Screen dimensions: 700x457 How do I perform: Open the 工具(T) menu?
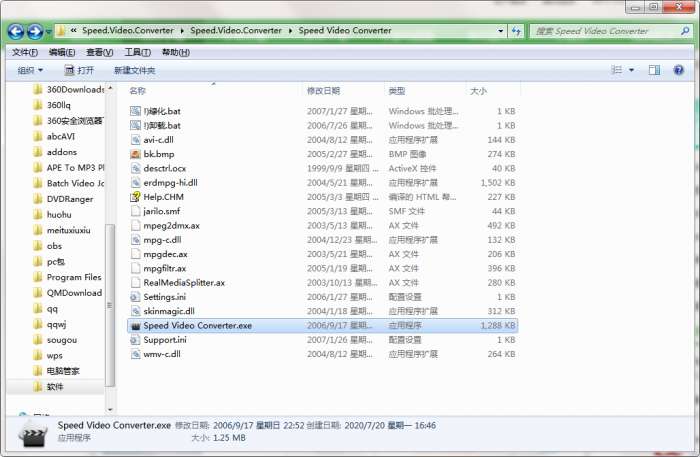(x=138, y=52)
